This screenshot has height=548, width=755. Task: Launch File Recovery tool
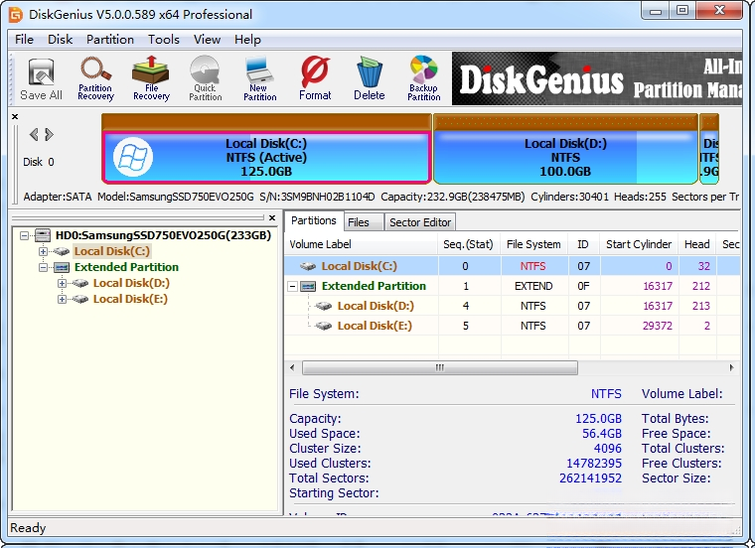151,78
